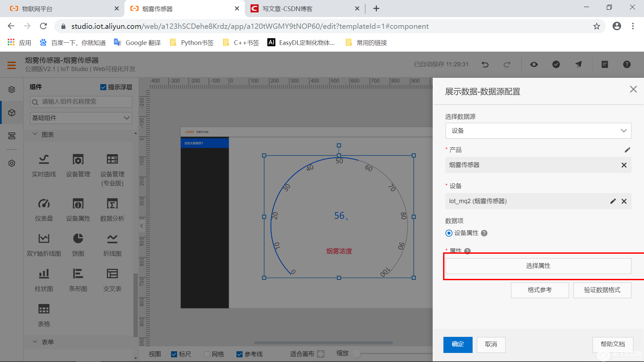Select the 仪表盘 (gauge) component

tap(44, 208)
